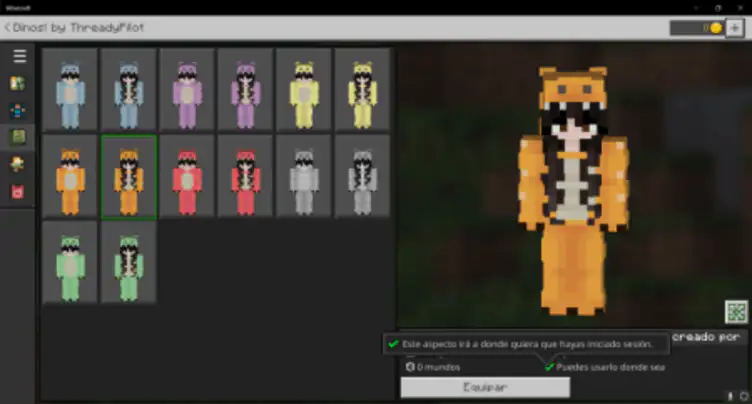Go back from Dinos! by ThreadyPilot
752x404 pixels.
click(x=7, y=28)
